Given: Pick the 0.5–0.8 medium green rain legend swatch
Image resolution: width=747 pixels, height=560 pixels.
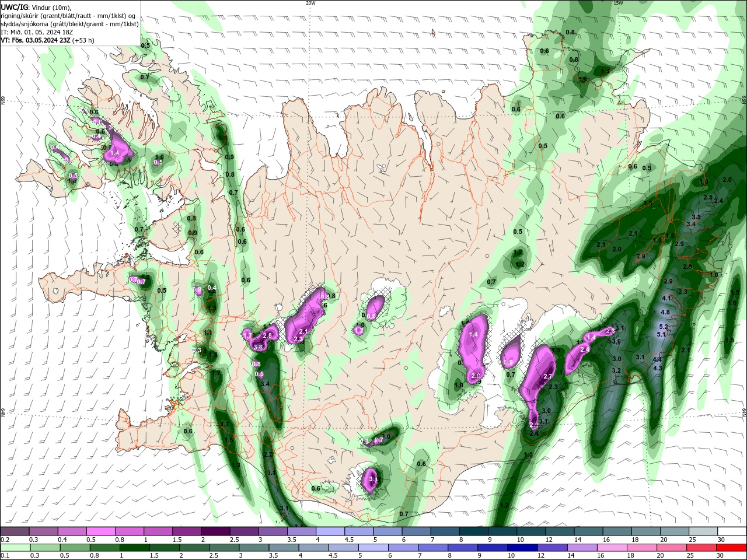Looking at the screenshot, I should [x=75, y=548].
